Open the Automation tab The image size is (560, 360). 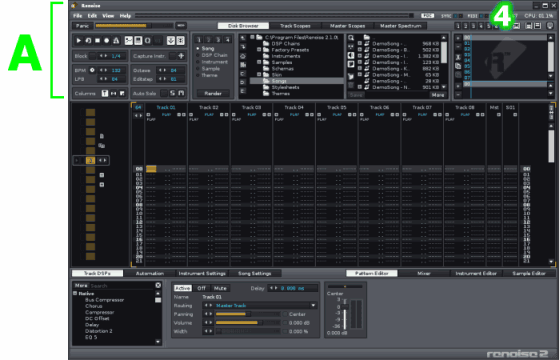click(150, 274)
